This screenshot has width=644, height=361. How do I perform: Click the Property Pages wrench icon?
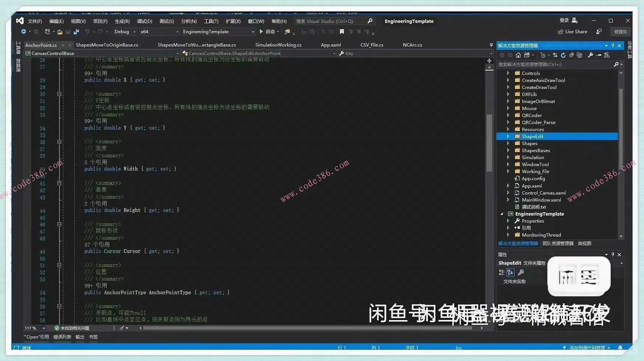pos(521,272)
